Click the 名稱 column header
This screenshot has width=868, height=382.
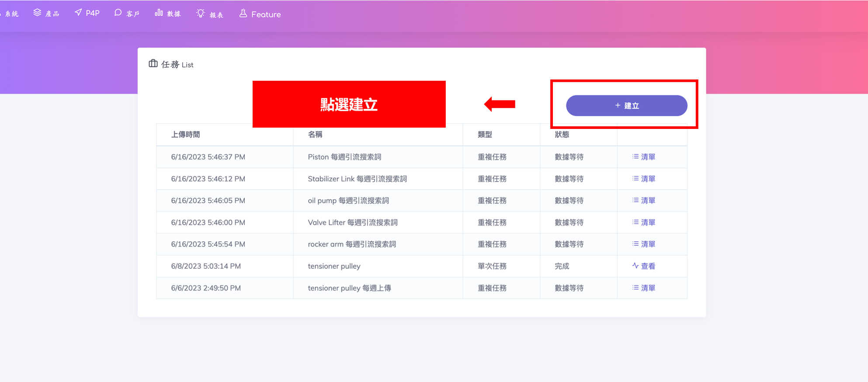pyautogui.click(x=315, y=135)
